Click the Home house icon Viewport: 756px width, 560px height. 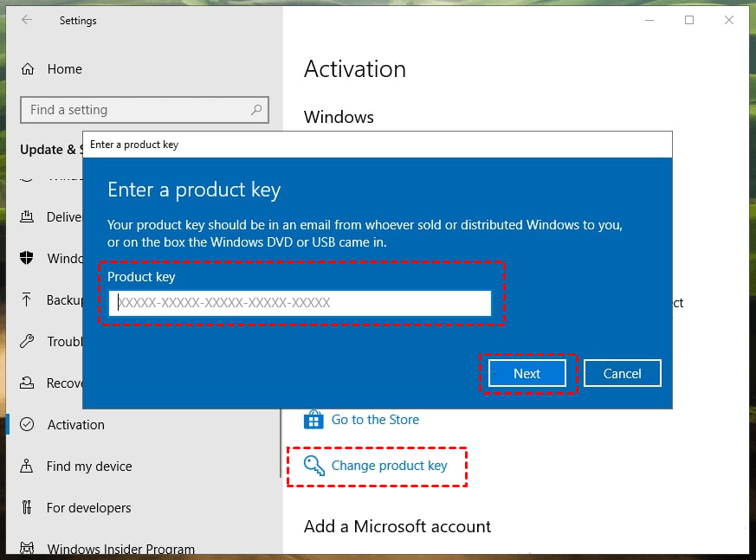pos(28,69)
